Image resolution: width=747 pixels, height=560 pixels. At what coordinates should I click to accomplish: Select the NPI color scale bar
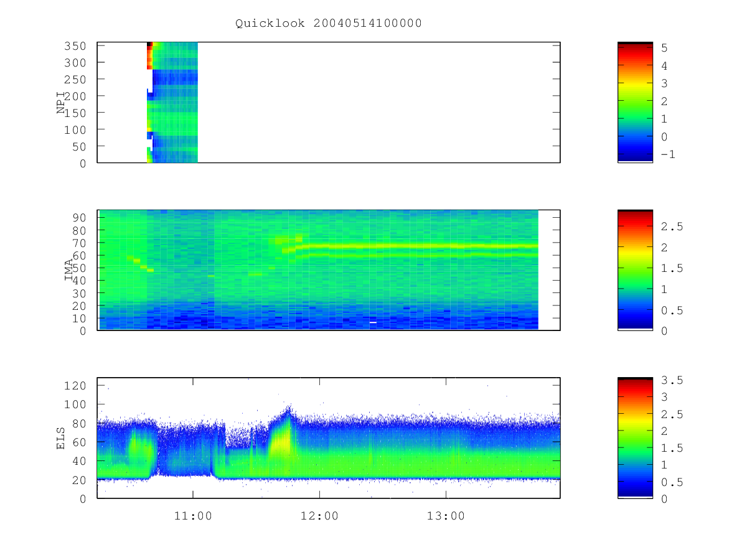(635, 102)
